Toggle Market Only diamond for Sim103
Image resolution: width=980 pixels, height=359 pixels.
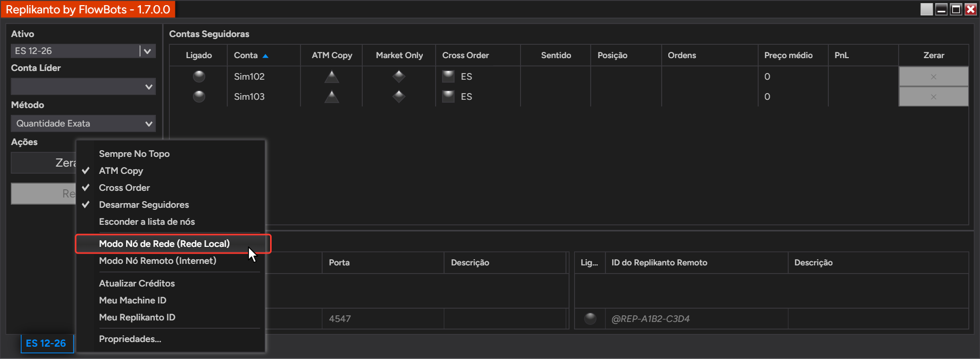[399, 97]
